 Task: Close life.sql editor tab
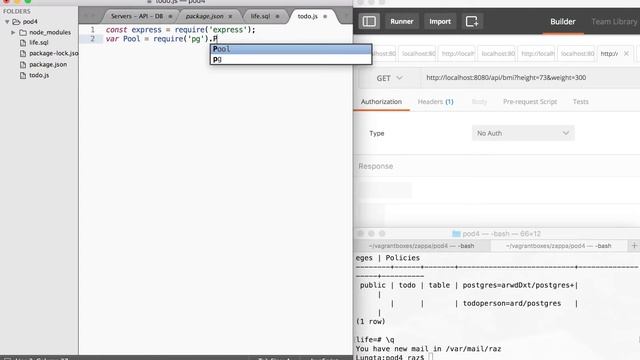278,17
